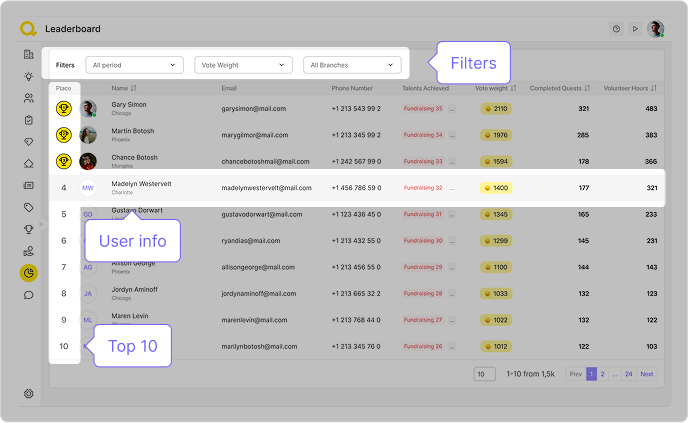The image size is (688, 423).
Task: Open settings gear at sidebar bottom
Action: [28, 394]
